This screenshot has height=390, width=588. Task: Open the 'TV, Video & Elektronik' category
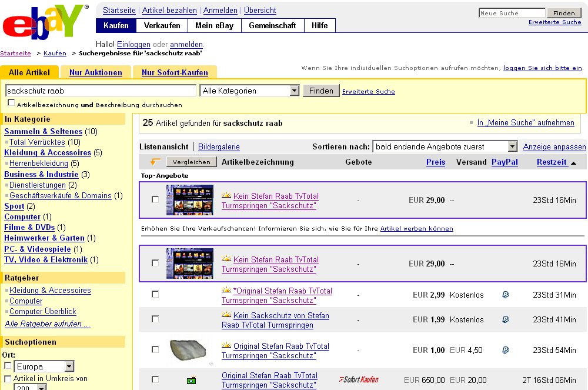click(46, 259)
